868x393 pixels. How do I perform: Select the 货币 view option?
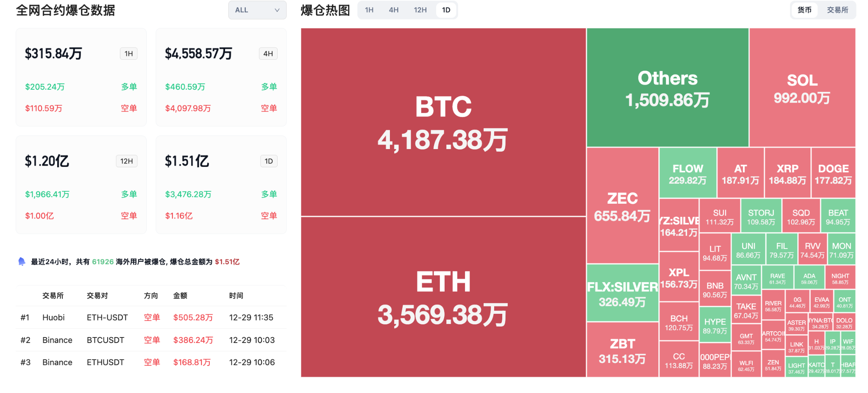pos(804,10)
